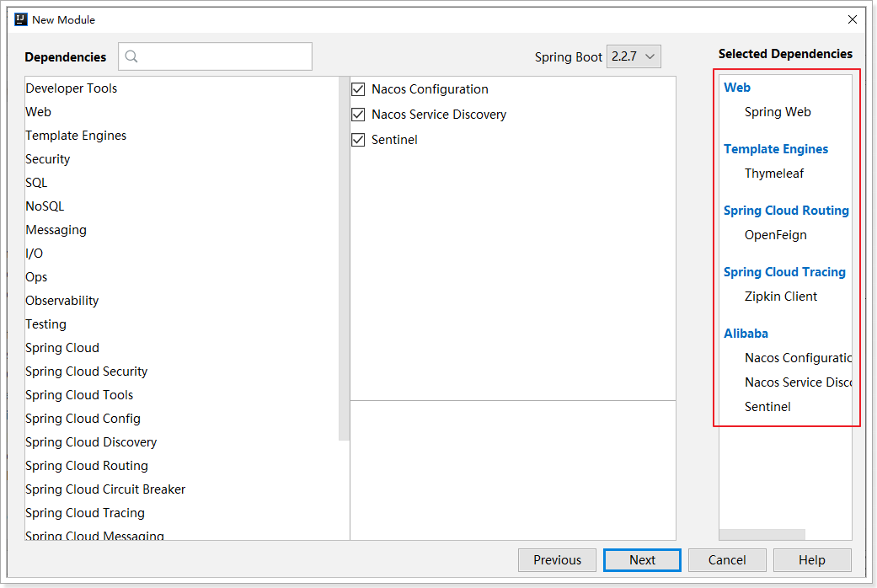Viewport: 877px width, 588px height.
Task: Select Developer Tools category
Action: 71,88
